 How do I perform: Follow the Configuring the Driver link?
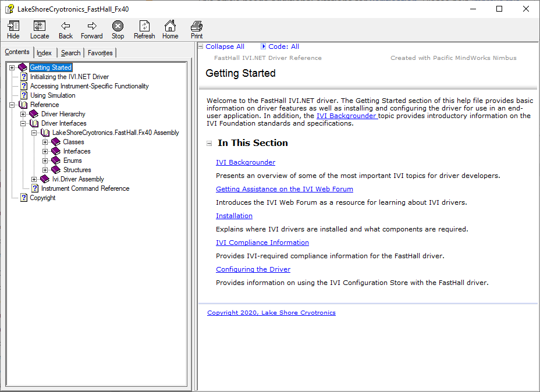(x=253, y=269)
